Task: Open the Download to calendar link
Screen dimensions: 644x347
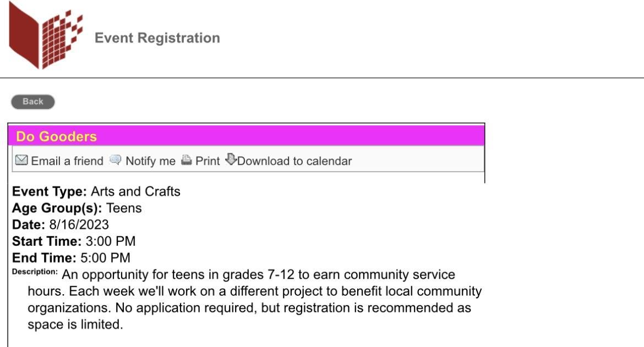Action: pyautogui.click(x=294, y=161)
